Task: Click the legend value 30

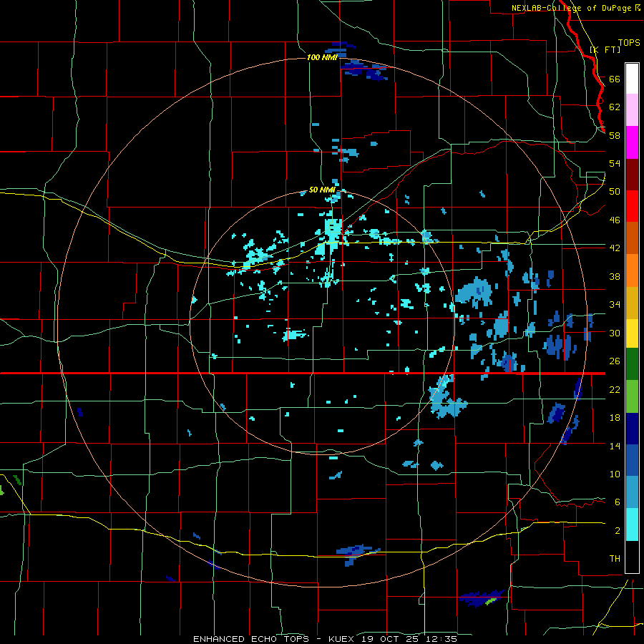Action: [615, 333]
